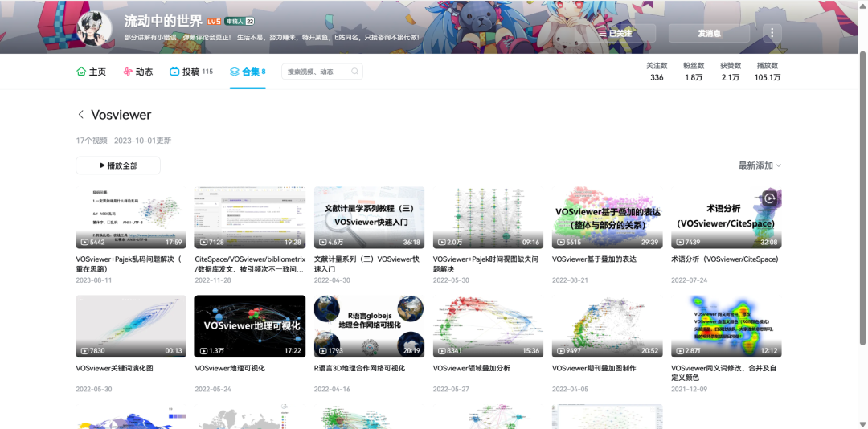The width and height of the screenshot is (868, 429).
Task: Switch to the 动态 tab
Action: click(x=137, y=71)
